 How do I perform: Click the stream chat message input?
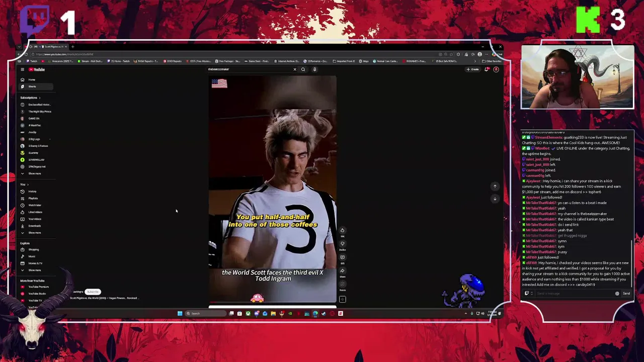click(574, 294)
